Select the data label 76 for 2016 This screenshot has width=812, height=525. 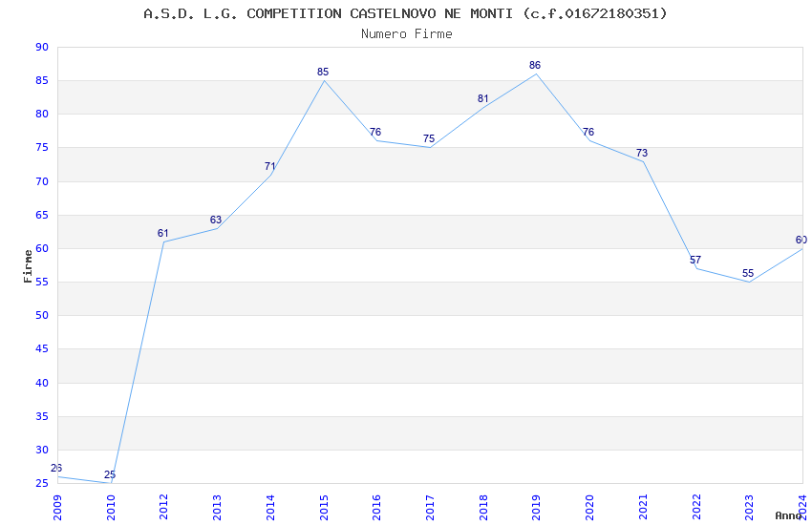tap(375, 133)
